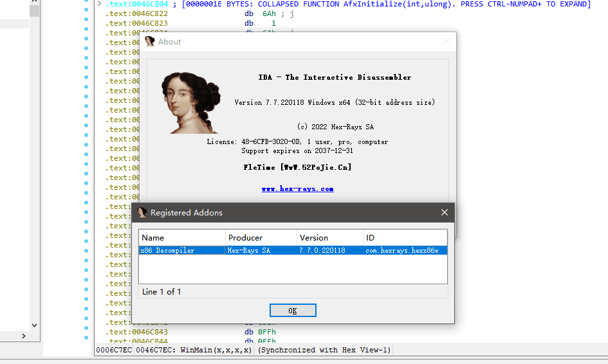This screenshot has height=364, width=608.
Task: Click the left panel vertical scrollbar thumb
Action: click(35, 10)
